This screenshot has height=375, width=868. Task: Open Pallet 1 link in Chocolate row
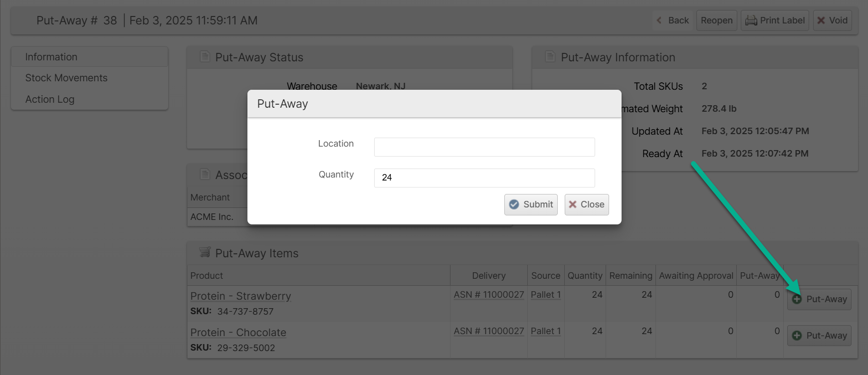point(545,331)
